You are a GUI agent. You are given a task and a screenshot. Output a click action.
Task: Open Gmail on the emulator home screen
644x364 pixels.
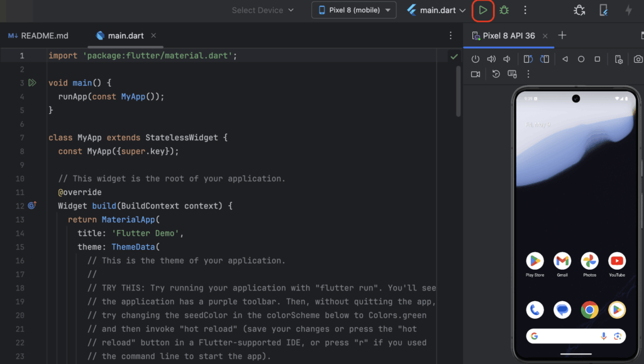[562, 261]
